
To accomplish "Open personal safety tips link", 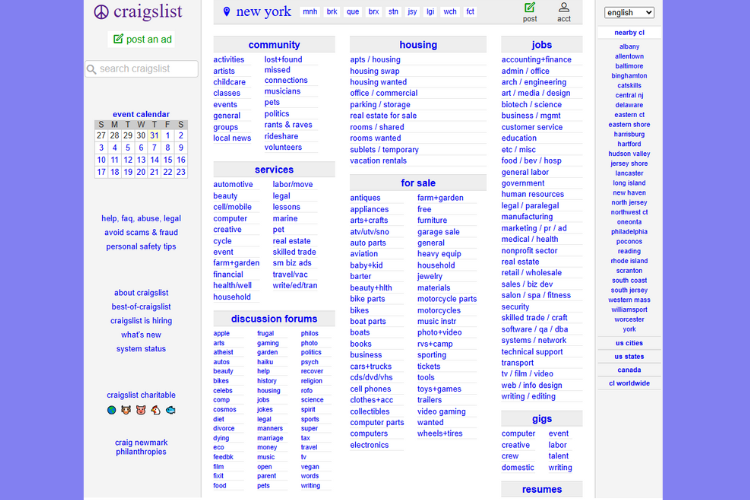I will (x=141, y=246).
